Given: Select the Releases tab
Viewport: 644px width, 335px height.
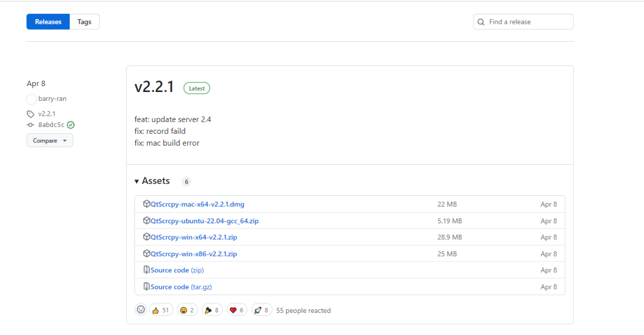Looking at the screenshot, I should pyautogui.click(x=48, y=22).
